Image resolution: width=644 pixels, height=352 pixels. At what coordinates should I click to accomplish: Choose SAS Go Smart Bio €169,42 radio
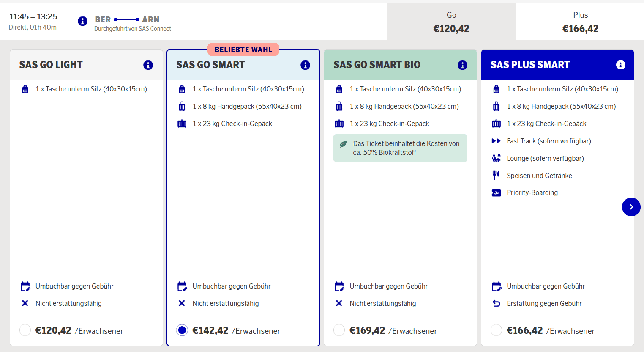coord(339,330)
